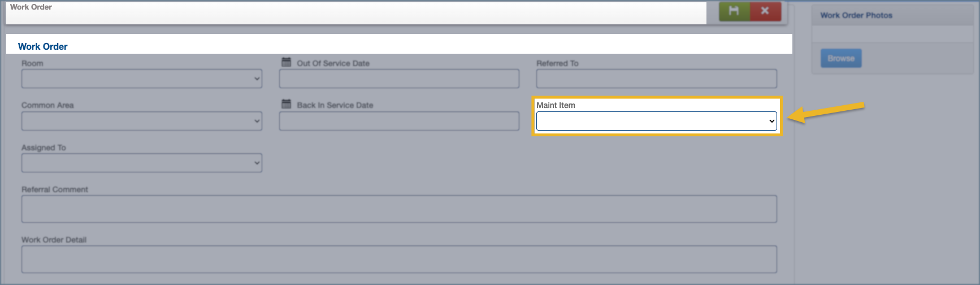Viewport: 980px width, 285px height.
Task: Click the Maint Item field label
Action: tap(556, 105)
